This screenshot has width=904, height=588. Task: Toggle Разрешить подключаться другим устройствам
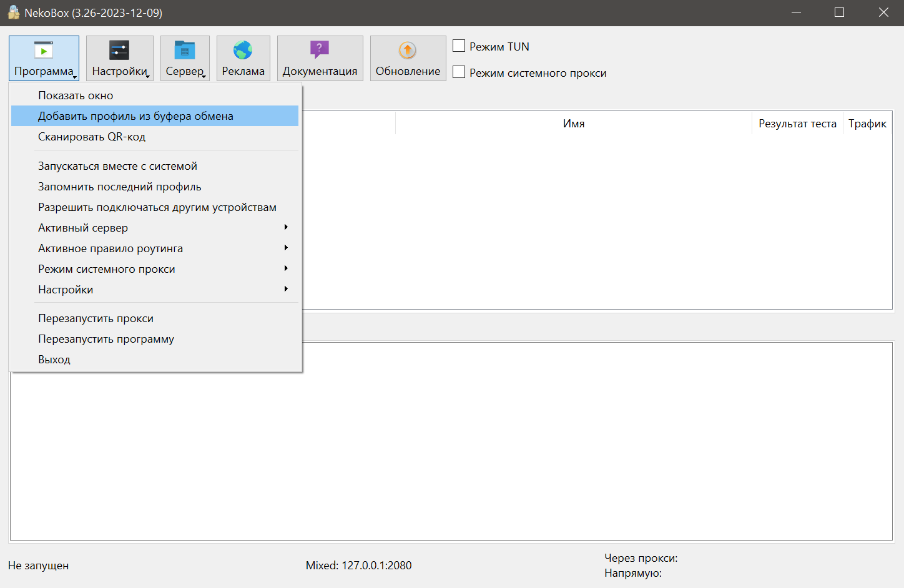[x=155, y=207]
